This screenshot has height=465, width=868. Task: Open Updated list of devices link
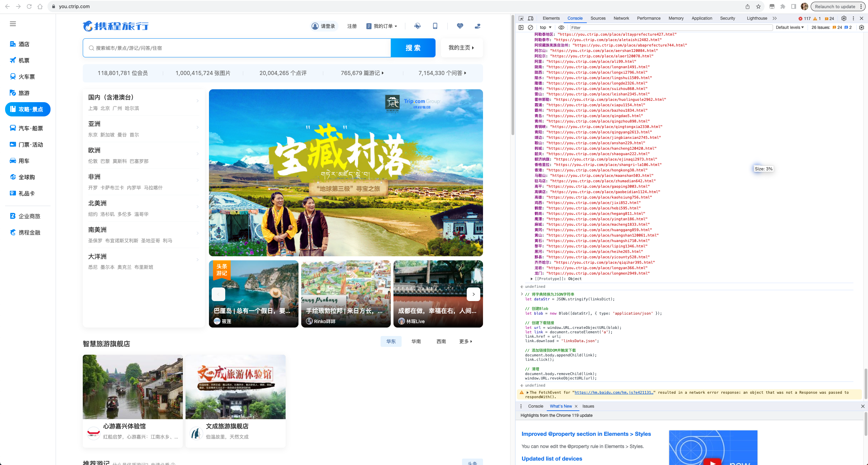552,459
